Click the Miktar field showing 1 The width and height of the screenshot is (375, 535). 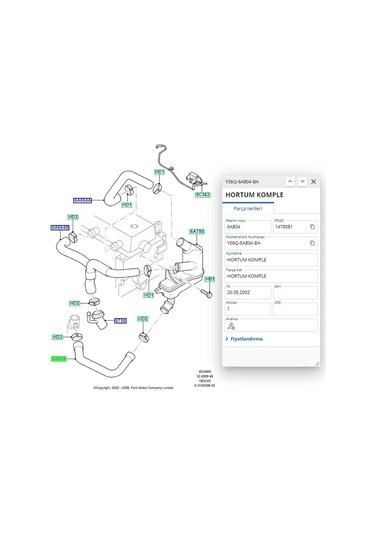click(248, 309)
